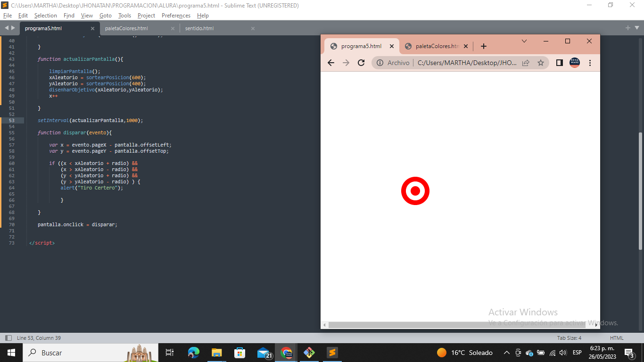Viewport: 644px width, 362px height.
Task: Close the programa5.html editor tab
Action: point(92,28)
